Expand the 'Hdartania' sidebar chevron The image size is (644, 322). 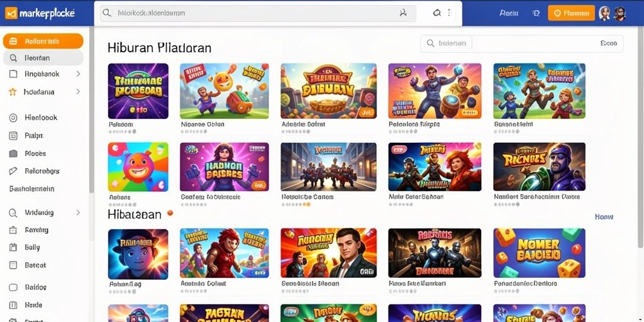(78, 92)
